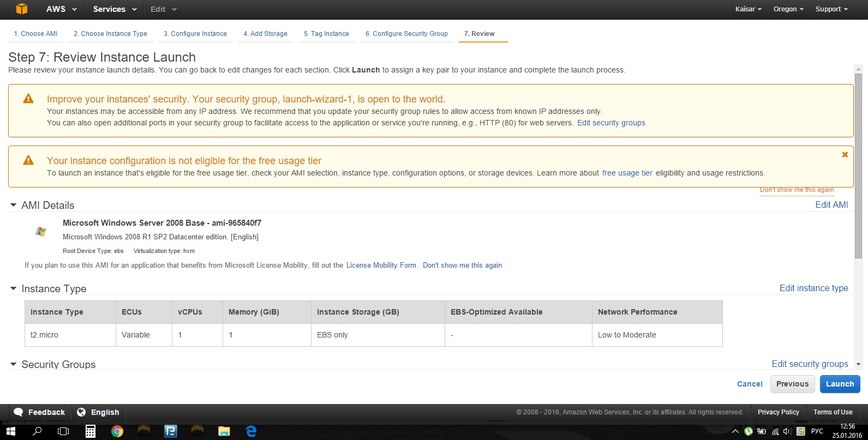868x440 pixels.
Task: Open the Terms of Use link
Action: point(833,412)
